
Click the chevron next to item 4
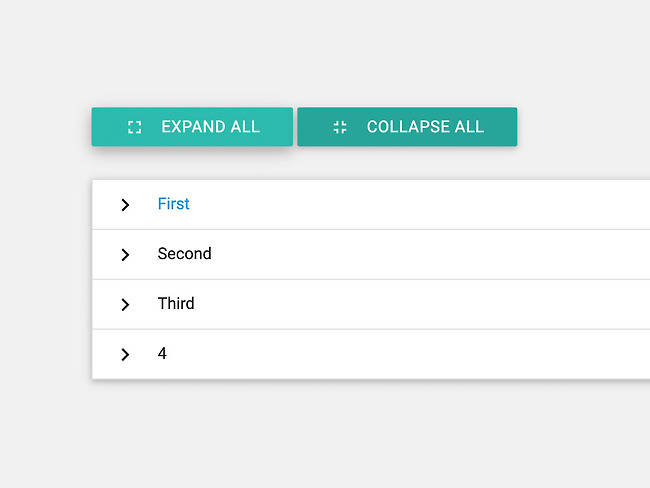click(125, 354)
